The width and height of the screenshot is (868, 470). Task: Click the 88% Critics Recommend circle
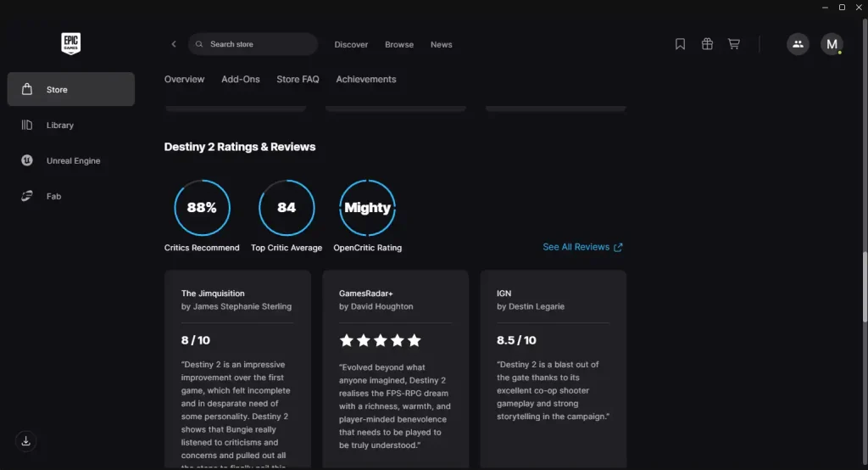coord(202,208)
